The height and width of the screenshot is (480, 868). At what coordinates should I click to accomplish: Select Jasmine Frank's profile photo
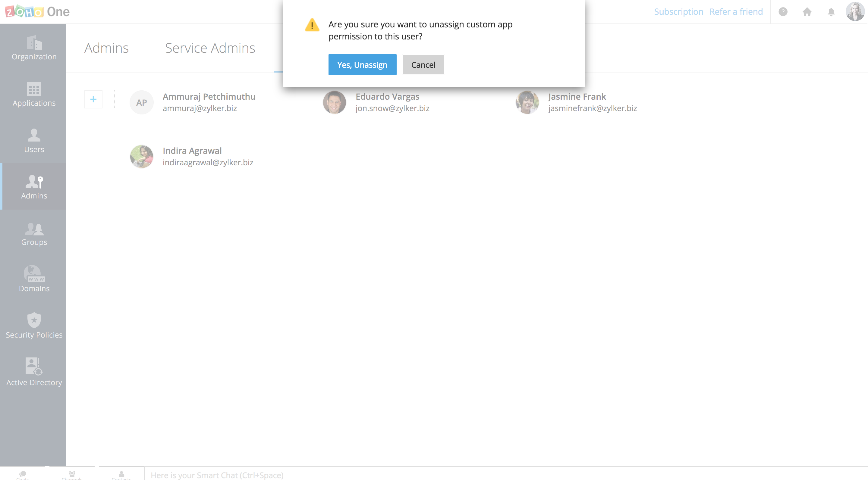(x=527, y=102)
